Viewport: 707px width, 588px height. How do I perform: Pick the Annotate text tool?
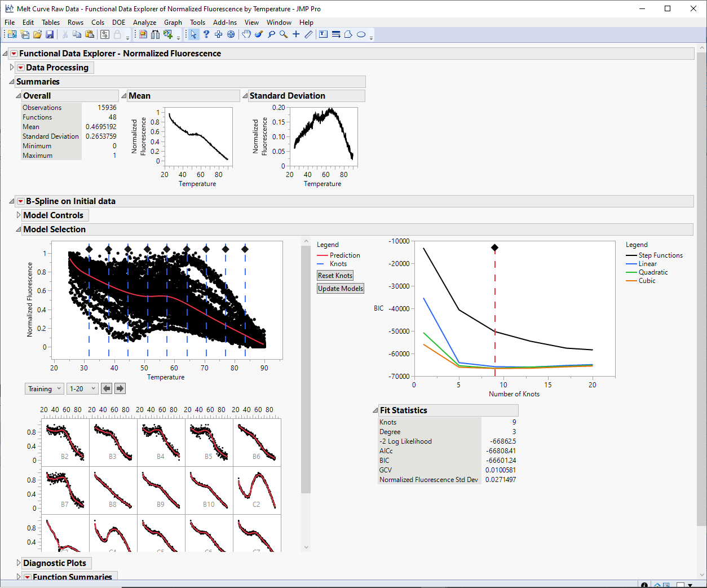(322, 34)
